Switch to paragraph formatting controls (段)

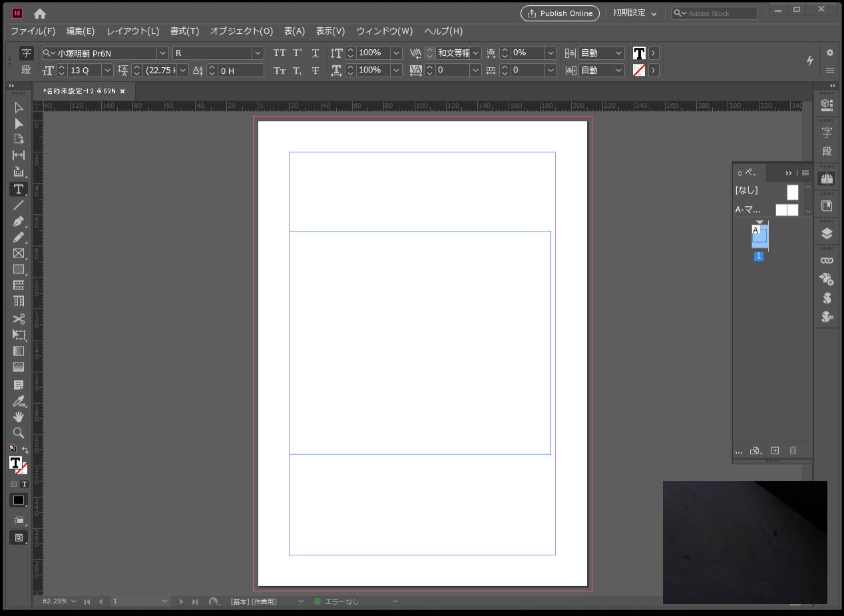[x=26, y=70]
